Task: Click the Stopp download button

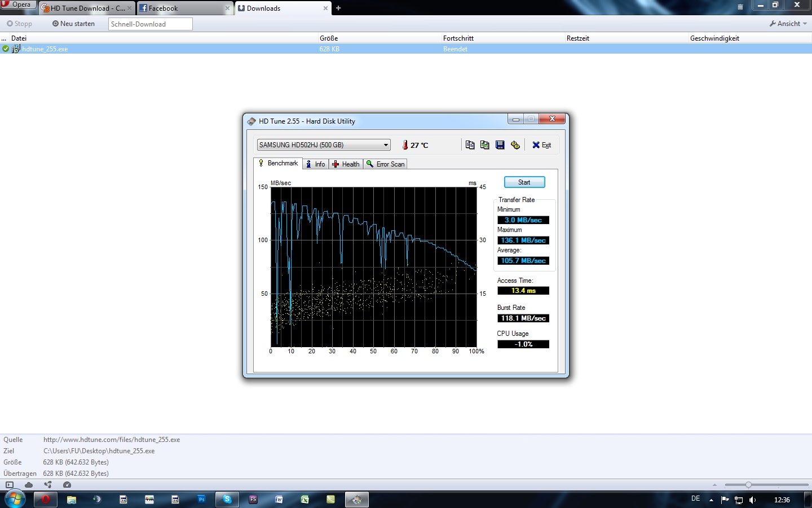Action: point(20,24)
